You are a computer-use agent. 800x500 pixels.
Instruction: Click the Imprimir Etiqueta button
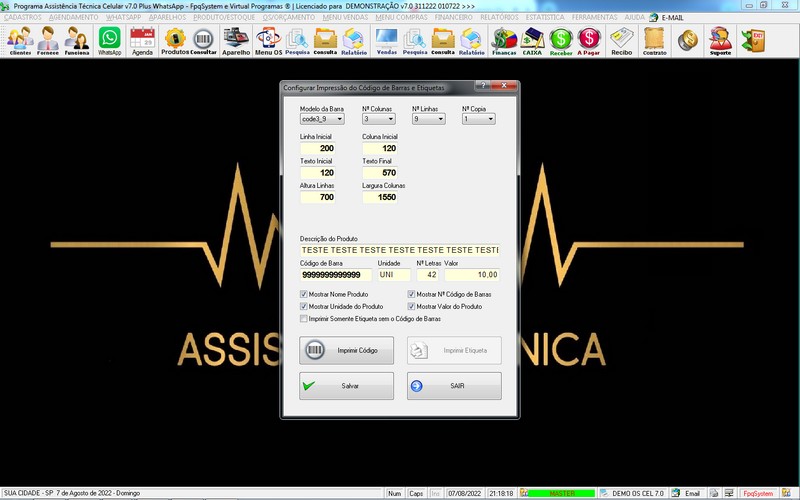[454, 351]
